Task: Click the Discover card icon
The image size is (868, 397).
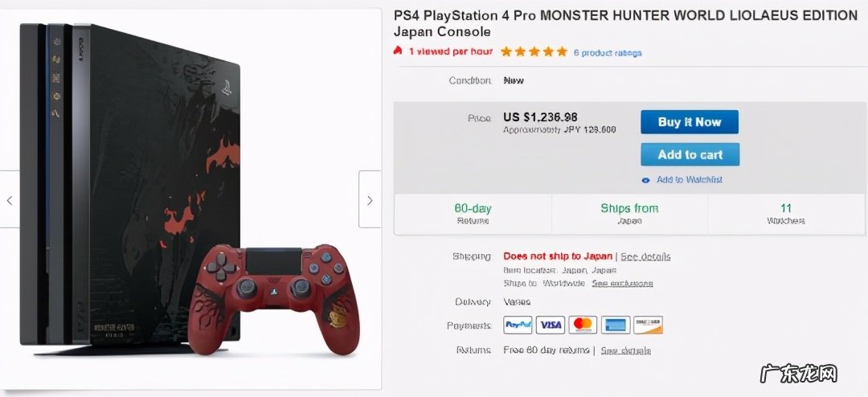Action: point(648,325)
